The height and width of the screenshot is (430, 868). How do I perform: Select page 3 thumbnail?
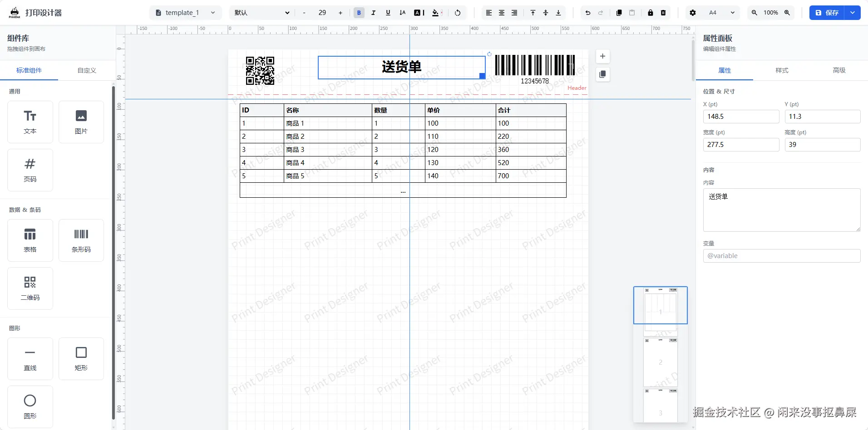click(x=661, y=405)
